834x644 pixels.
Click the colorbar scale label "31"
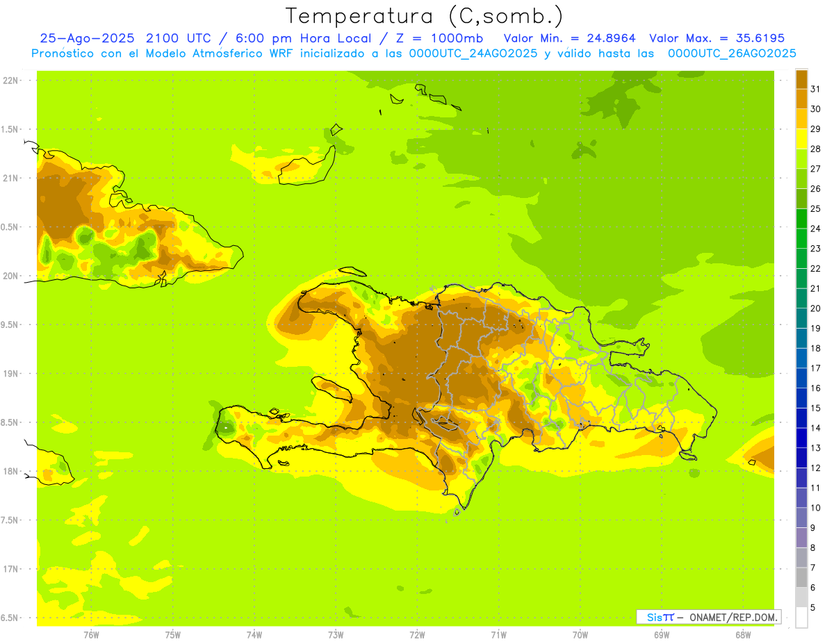(816, 89)
